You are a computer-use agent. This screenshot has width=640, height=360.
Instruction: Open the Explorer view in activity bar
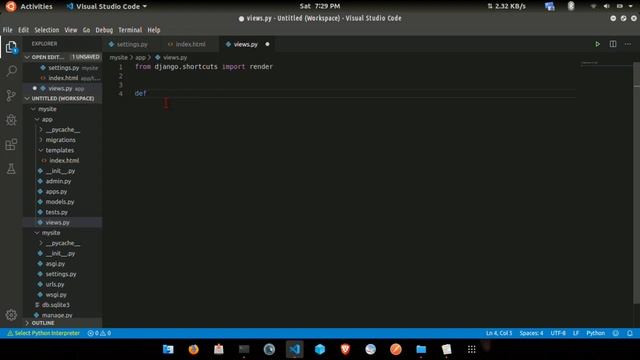tap(11, 47)
